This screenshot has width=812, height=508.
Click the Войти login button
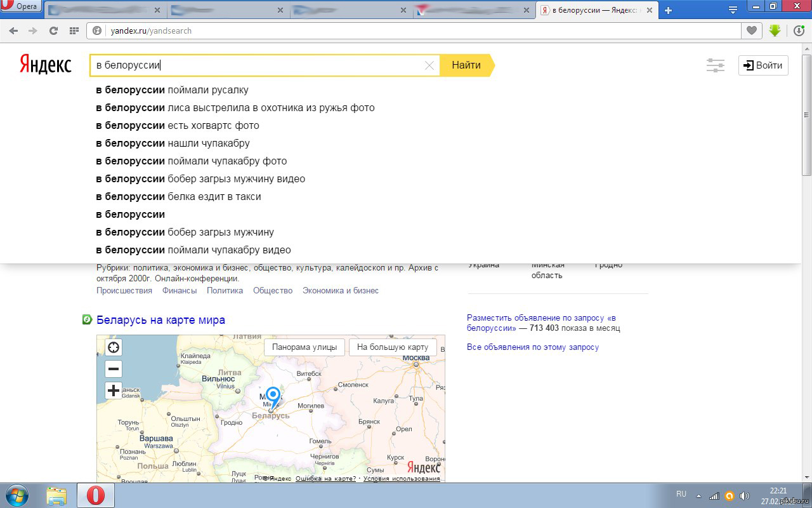coord(763,65)
